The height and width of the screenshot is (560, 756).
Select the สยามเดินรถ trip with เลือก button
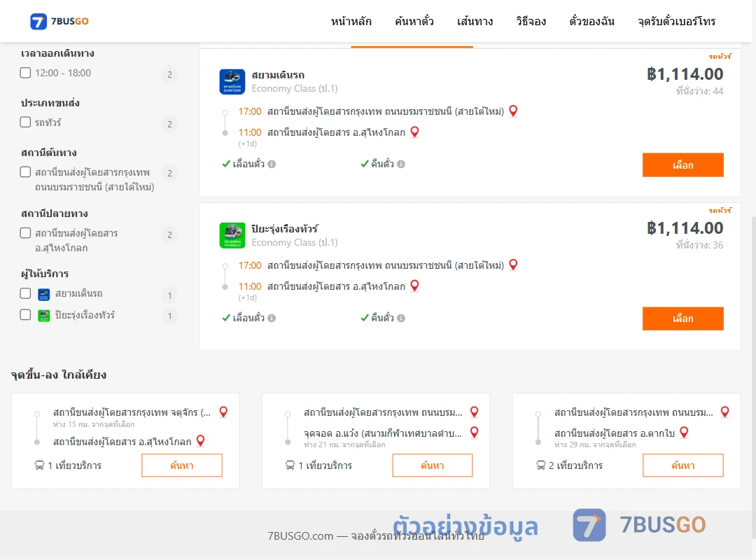pyautogui.click(x=682, y=165)
